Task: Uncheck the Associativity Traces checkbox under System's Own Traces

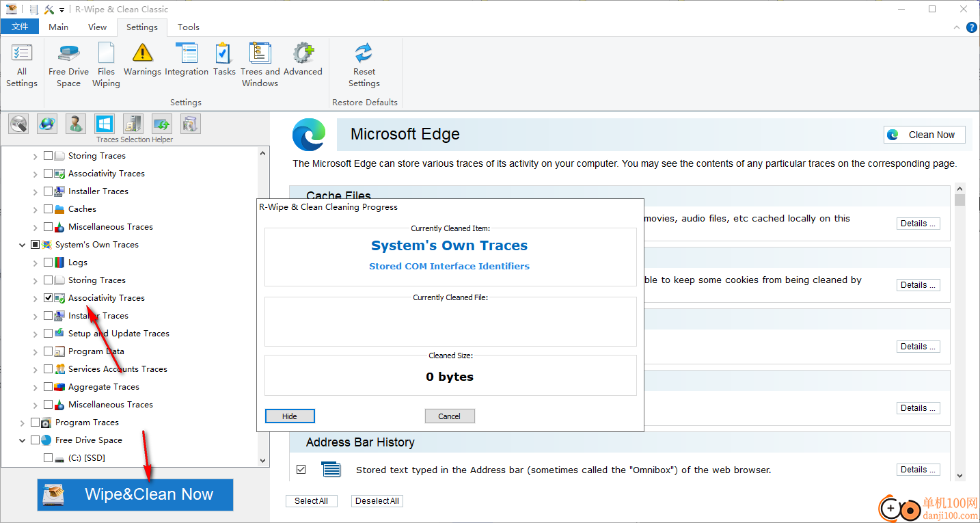Action: (48, 298)
